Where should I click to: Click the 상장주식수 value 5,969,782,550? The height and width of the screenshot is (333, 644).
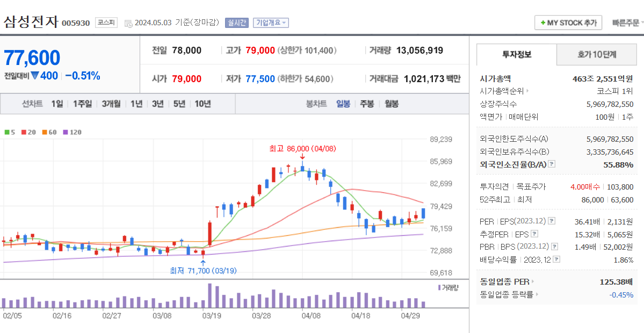click(x=610, y=104)
